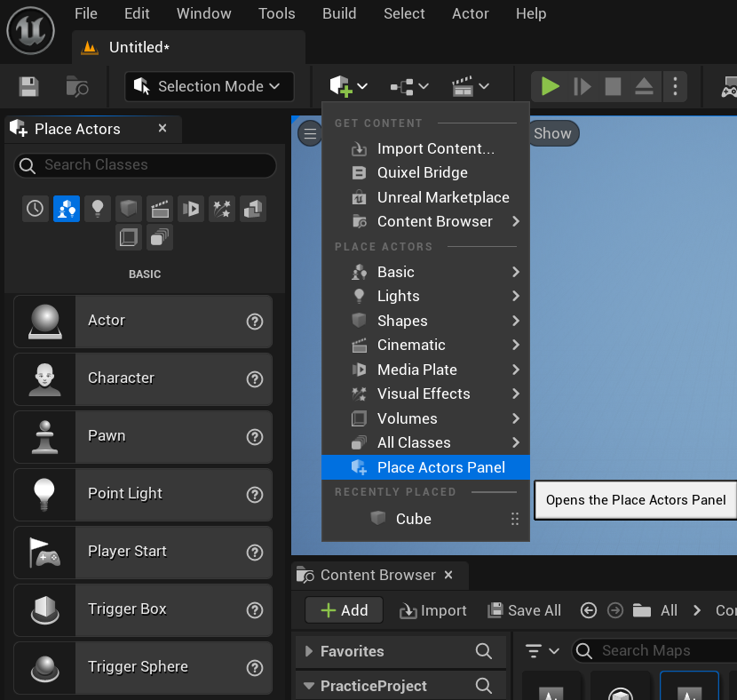This screenshot has width=737, height=700.
Task: Open the Build menu
Action: 339,13
